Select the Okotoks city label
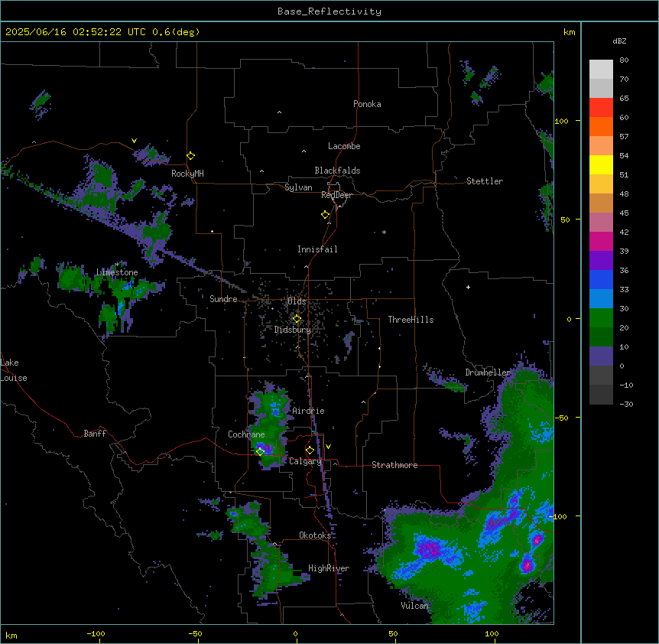 coord(315,535)
